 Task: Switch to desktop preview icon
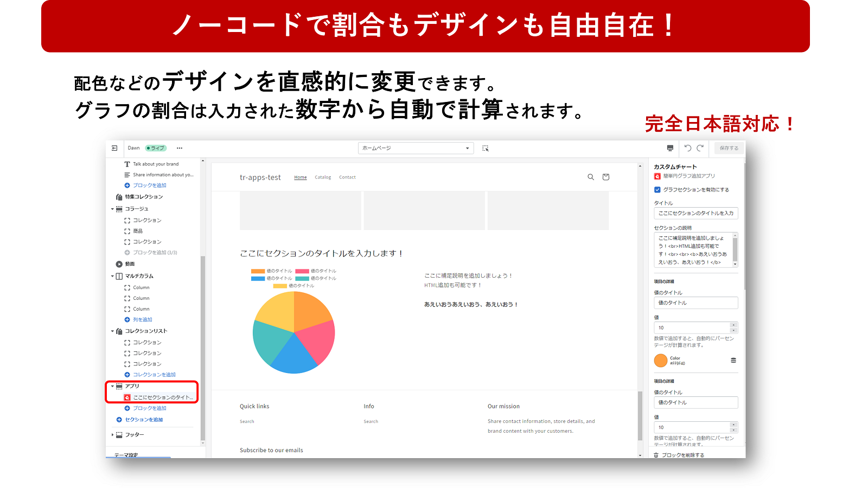tap(670, 148)
